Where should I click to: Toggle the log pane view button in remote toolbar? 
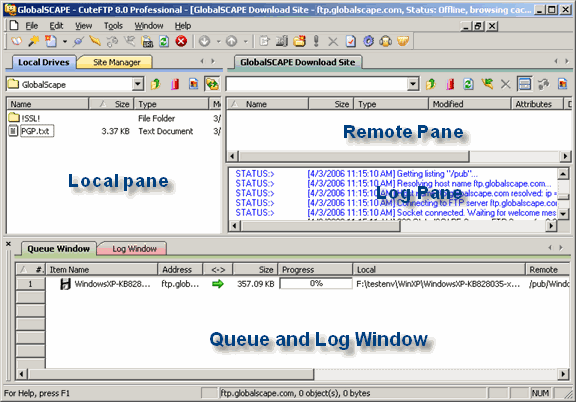coord(524,84)
